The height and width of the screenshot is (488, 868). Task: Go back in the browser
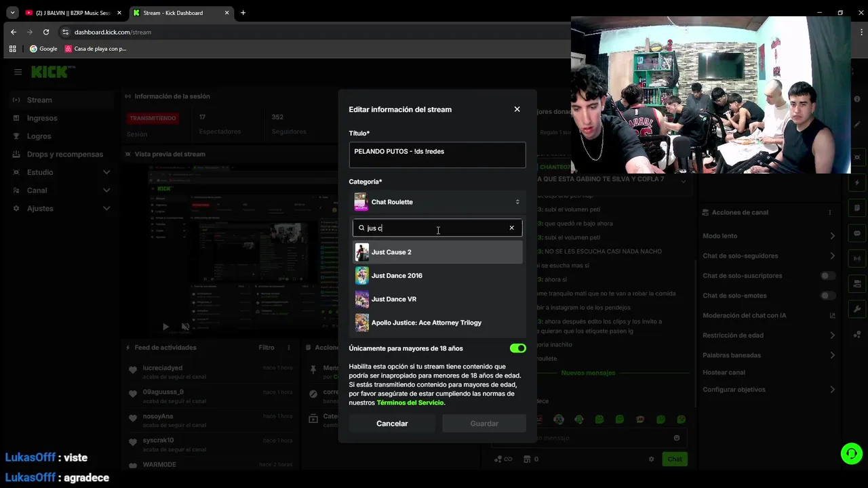(x=14, y=32)
